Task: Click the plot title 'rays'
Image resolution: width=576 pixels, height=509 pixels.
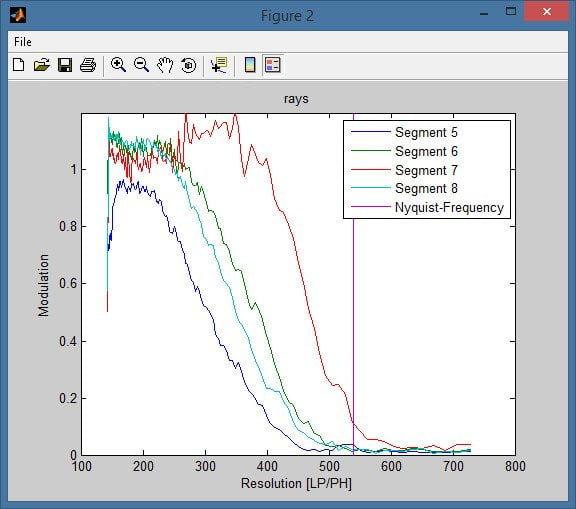Action: point(296,99)
